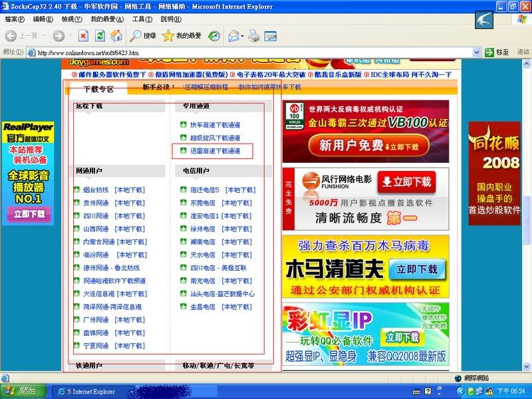This screenshot has width=532, height=399.
Task: Click the Stop loading toolbar icon
Action: 83,35
